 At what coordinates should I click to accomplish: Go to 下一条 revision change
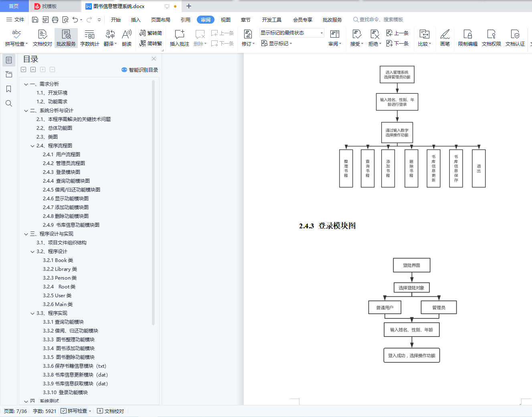tap(397, 43)
